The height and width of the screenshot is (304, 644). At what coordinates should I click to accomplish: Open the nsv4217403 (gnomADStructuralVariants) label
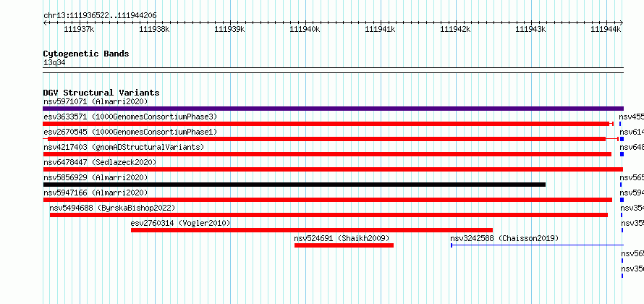click(124, 147)
